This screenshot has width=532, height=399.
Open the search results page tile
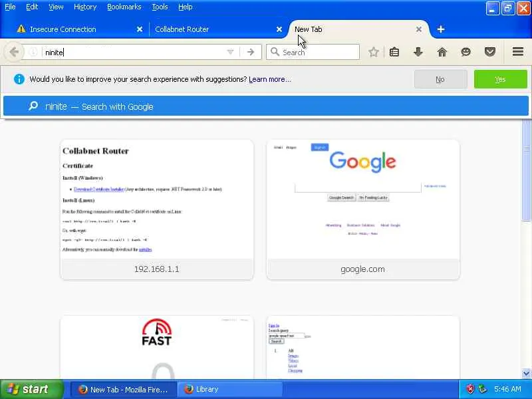(362, 347)
